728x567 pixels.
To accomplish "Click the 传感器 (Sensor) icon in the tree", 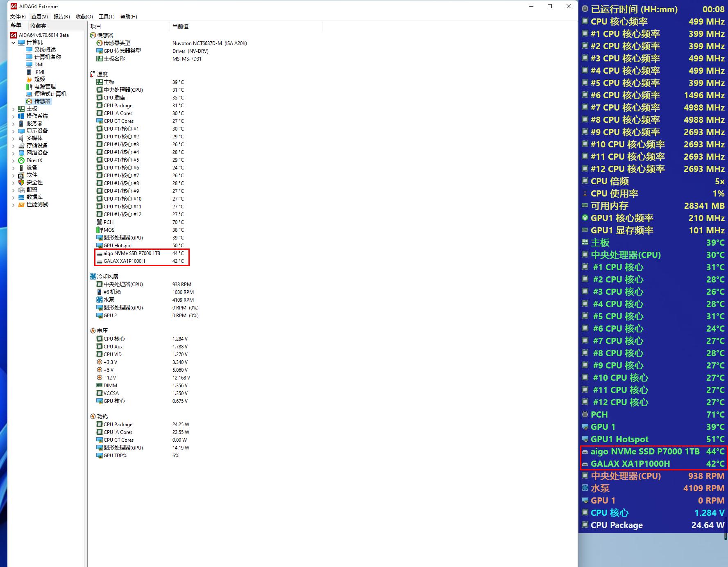I will [29, 101].
